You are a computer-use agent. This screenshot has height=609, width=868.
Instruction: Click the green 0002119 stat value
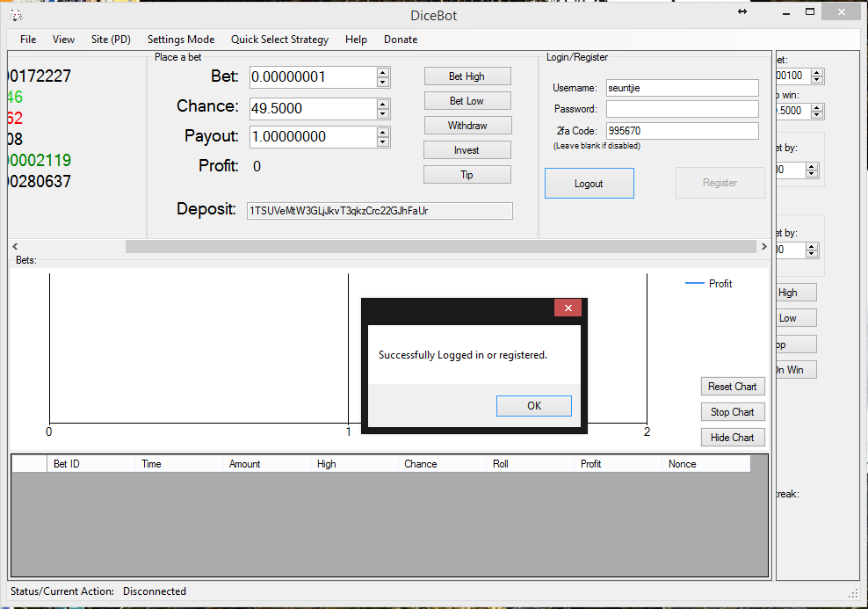(40, 161)
